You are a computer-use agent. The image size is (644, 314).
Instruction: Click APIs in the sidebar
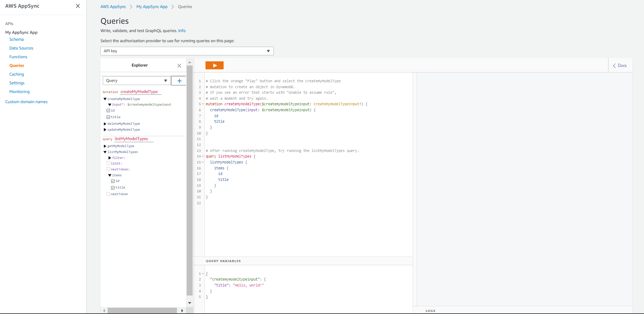(x=9, y=24)
